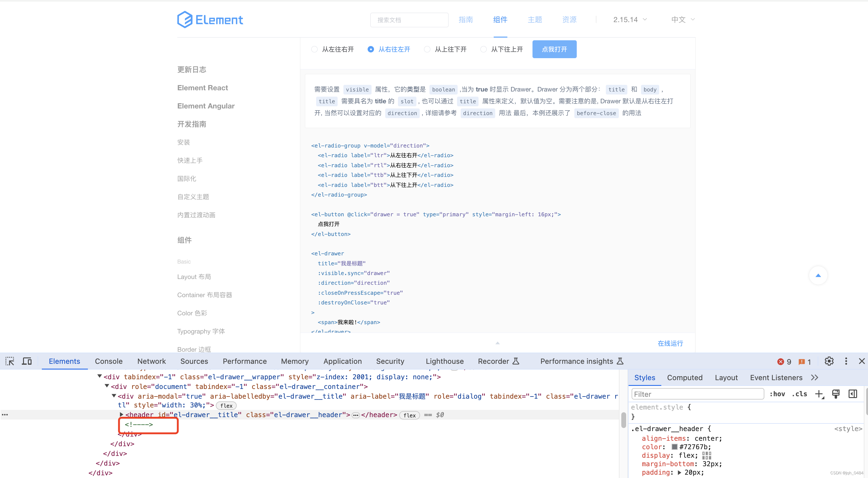This screenshot has width=868, height=478.
Task: Select the 从上往下开 radio button
Action: click(427, 49)
